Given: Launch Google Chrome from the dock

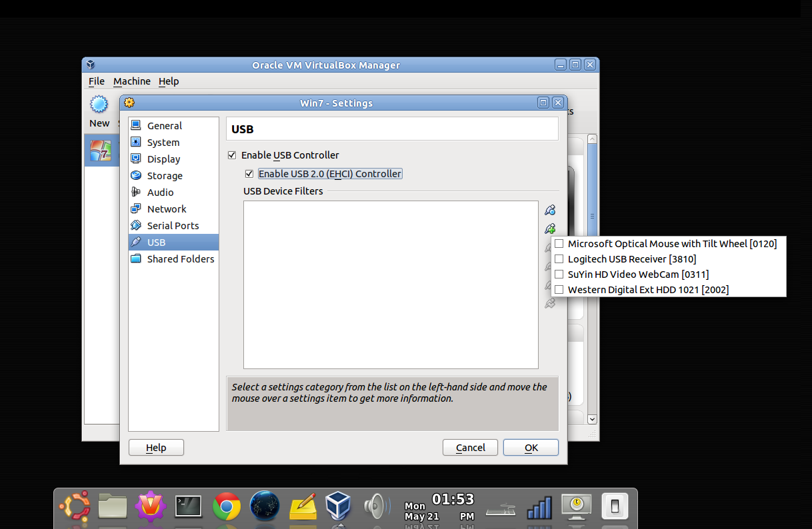Looking at the screenshot, I should [x=227, y=506].
